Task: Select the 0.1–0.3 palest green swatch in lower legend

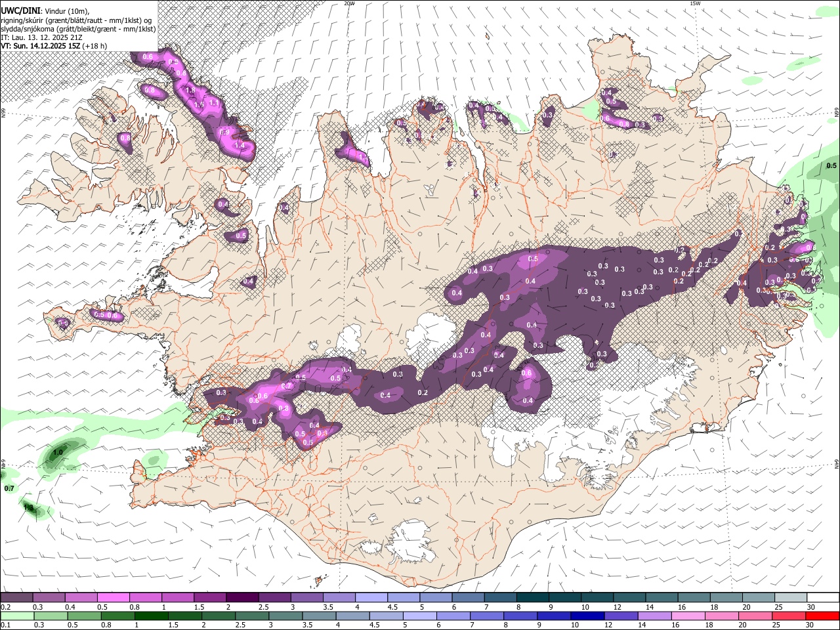Action: (x=17, y=616)
